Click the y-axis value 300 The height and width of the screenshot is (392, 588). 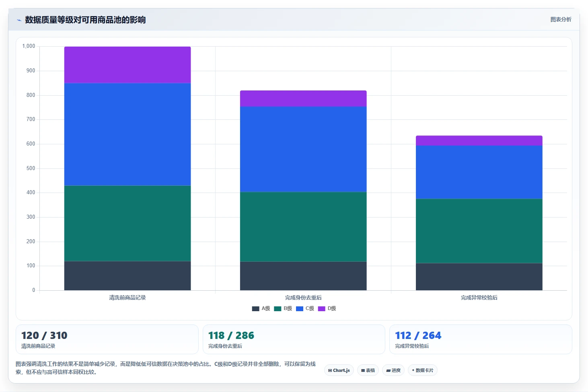tap(31, 217)
